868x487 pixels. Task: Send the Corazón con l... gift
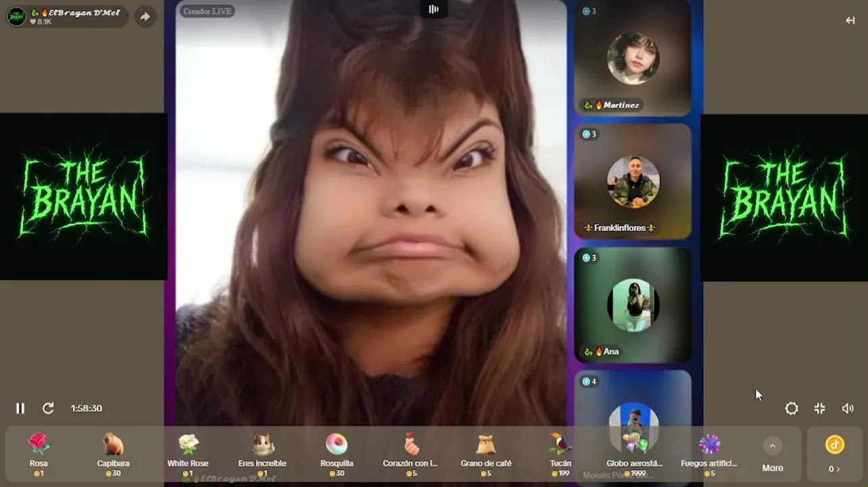(410, 454)
